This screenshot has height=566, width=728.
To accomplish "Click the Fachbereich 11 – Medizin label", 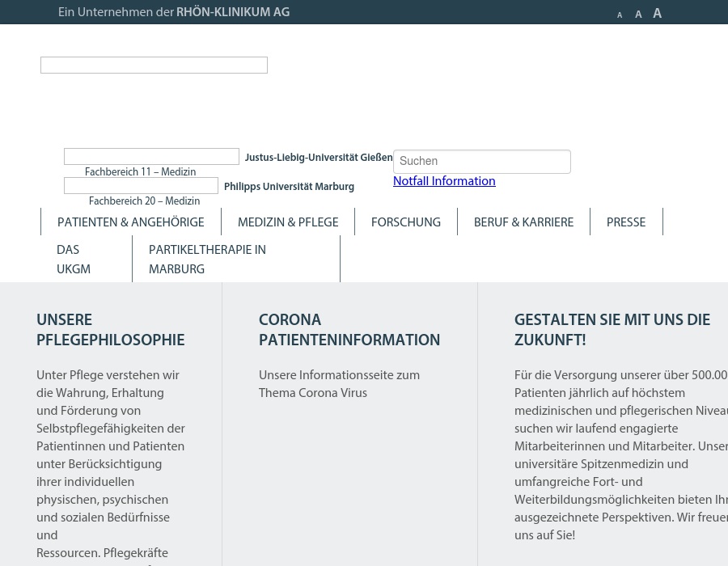I will (140, 172).
